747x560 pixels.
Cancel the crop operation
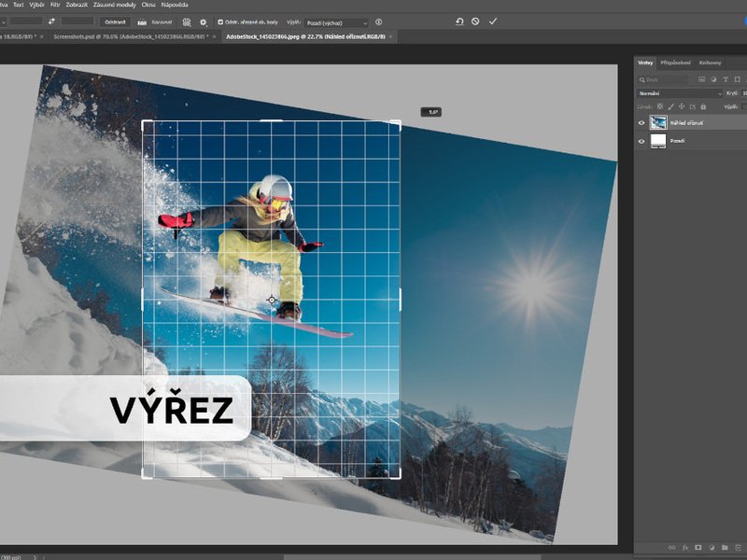[475, 21]
